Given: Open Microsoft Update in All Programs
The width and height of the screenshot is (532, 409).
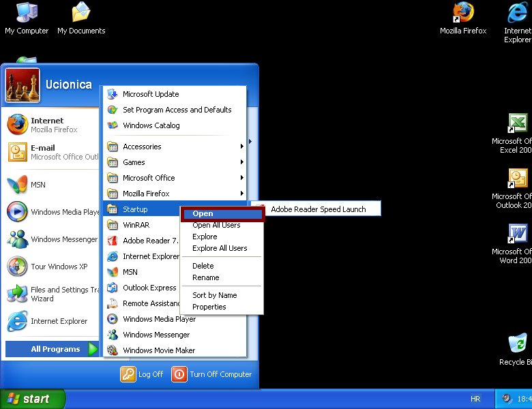Looking at the screenshot, I should tap(175, 94).
